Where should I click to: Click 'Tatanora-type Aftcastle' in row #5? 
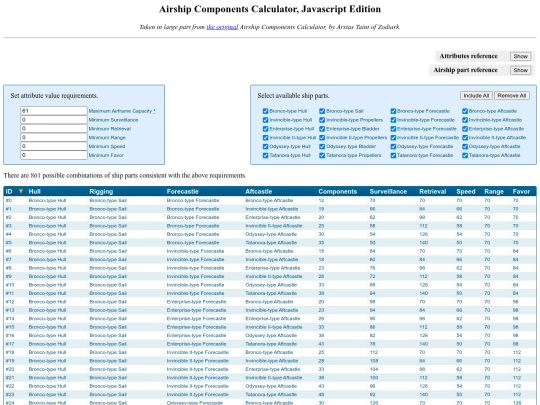pos(271,243)
